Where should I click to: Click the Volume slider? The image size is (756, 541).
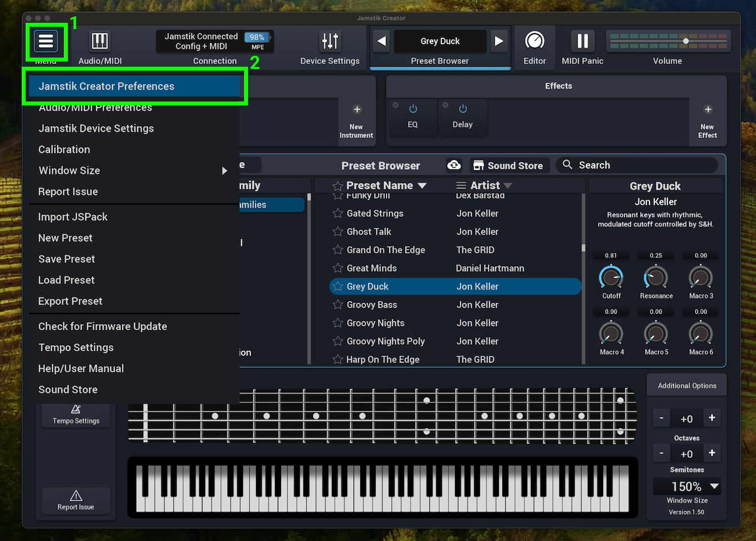[668, 41]
